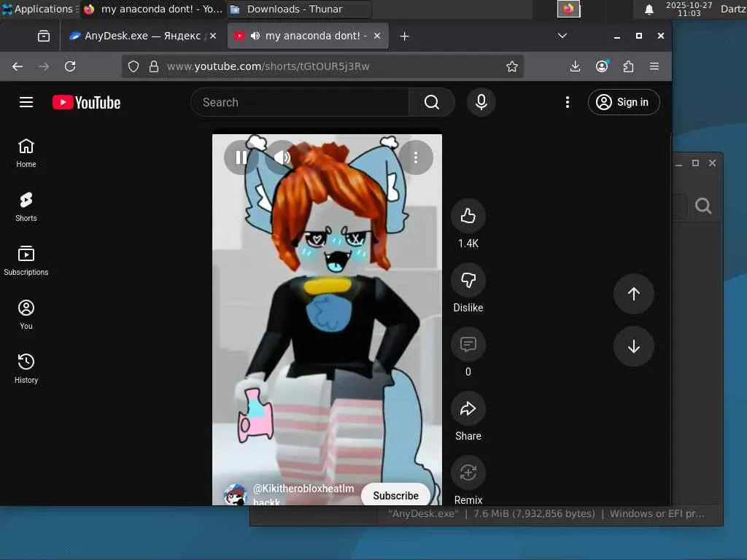Start voice search with microphone
747x560 pixels.
pos(481,102)
